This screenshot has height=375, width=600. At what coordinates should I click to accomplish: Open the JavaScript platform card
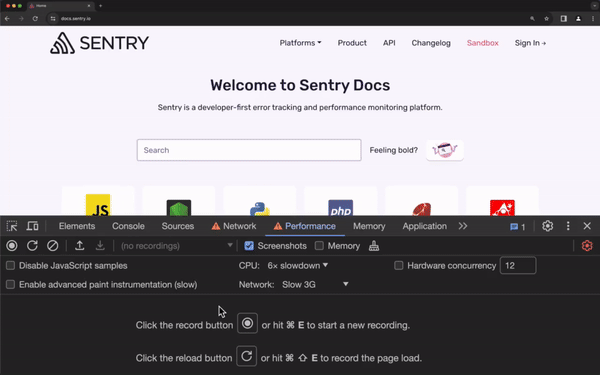[x=98, y=201]
